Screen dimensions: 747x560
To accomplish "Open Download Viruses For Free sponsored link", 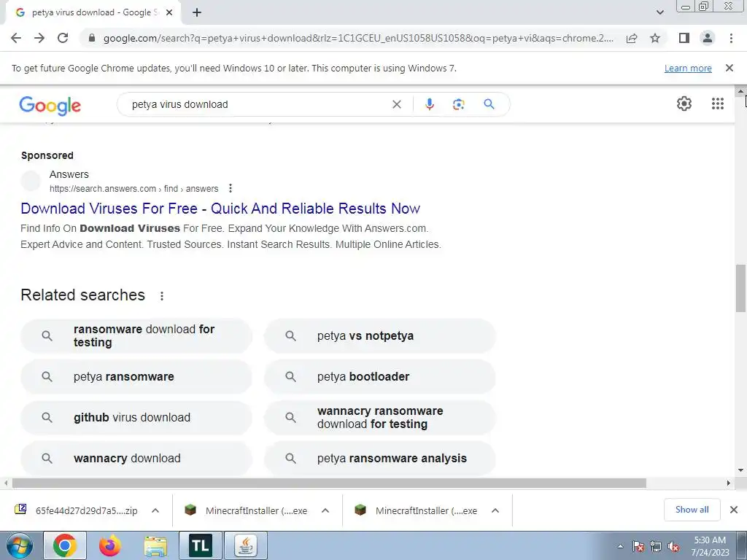I will [220, 209].
